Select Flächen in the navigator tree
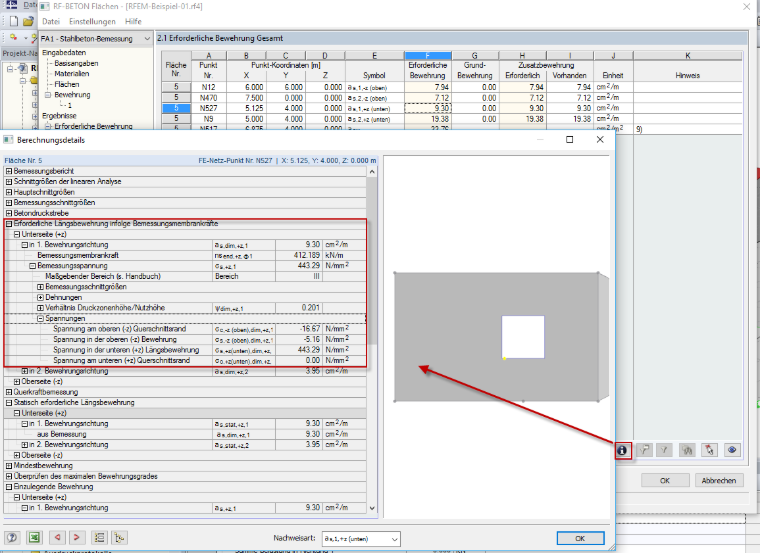 click(67, 84)
